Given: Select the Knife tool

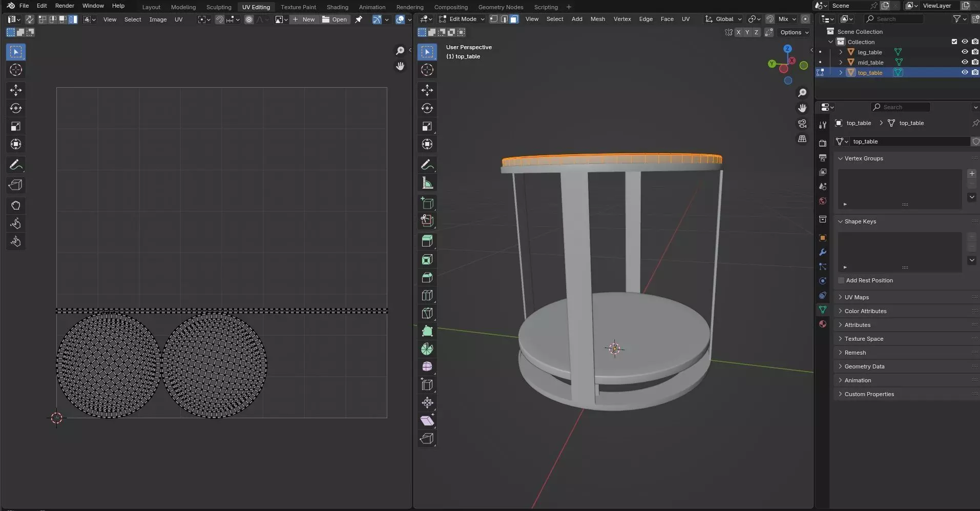Looking at the screenshot, I should click(x=427, y=313).
